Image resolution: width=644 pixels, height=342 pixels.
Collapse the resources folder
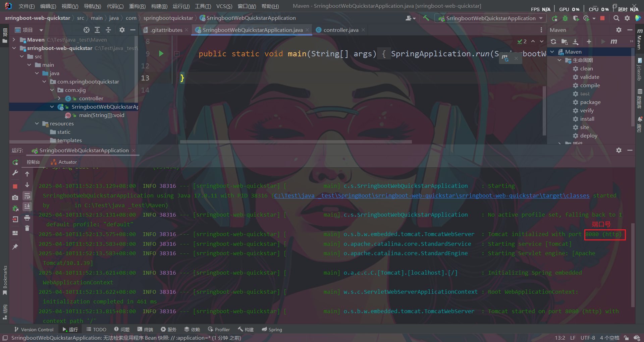tap(37, 123)
